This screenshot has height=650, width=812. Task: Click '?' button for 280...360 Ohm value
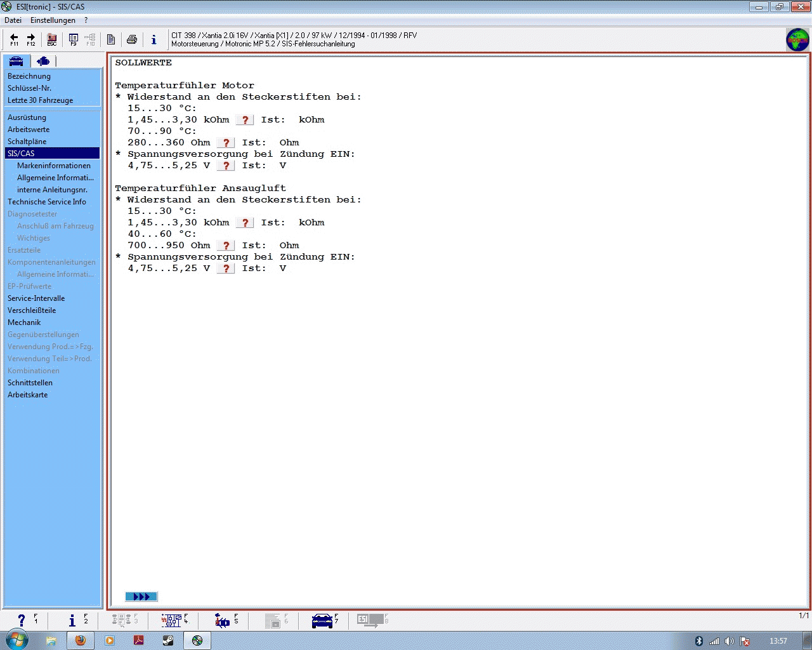[226, 143]
